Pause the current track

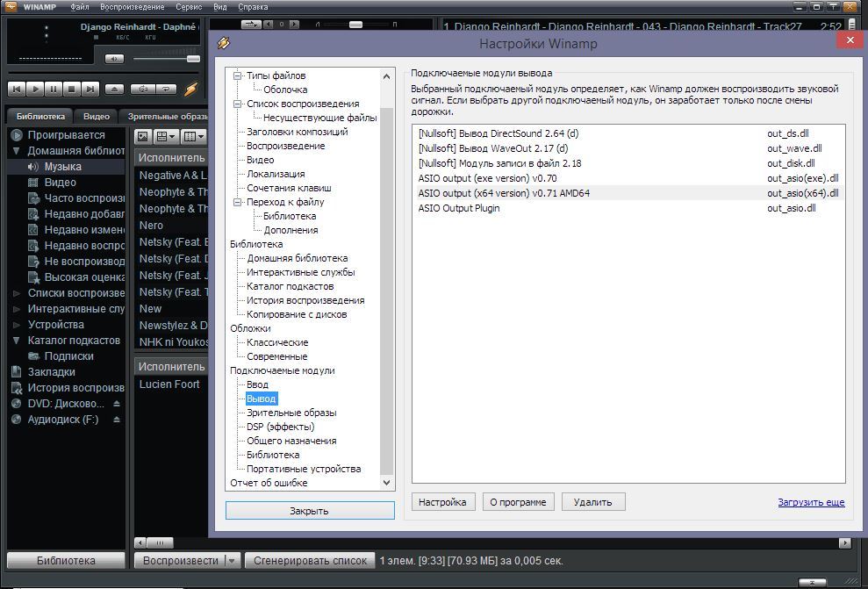54,89
